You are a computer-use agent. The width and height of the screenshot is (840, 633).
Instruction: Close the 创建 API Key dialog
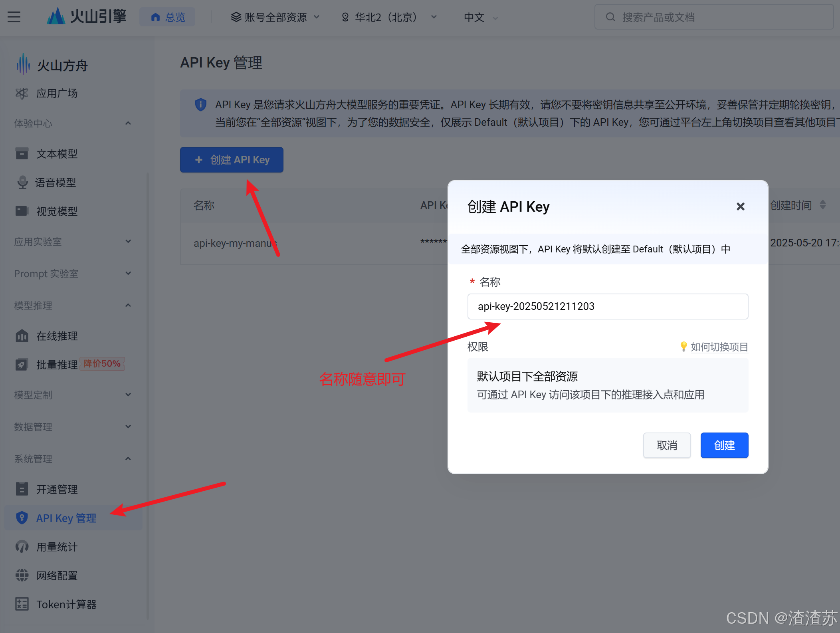741,206
